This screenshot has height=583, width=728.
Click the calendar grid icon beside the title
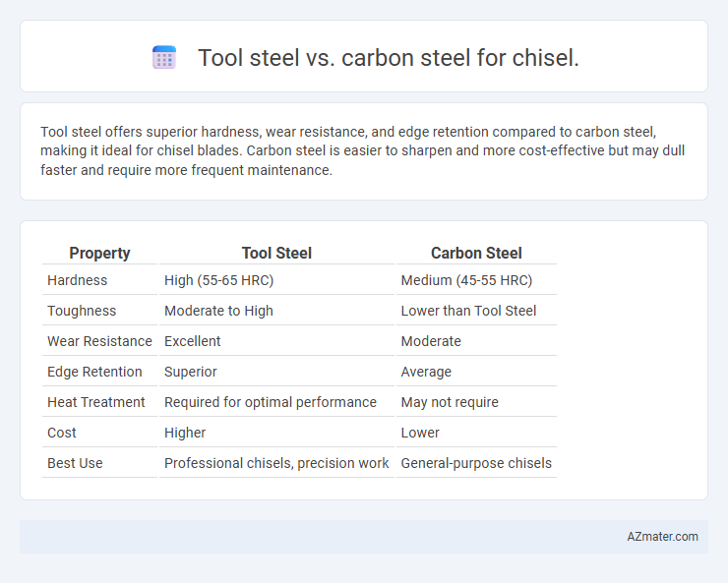tap(164, 57)
